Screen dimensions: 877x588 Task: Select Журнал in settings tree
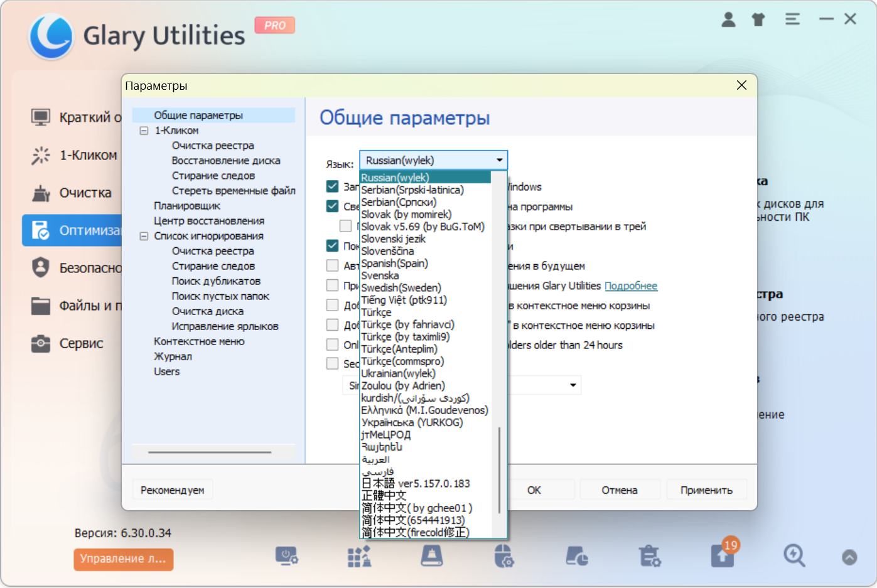173,356
